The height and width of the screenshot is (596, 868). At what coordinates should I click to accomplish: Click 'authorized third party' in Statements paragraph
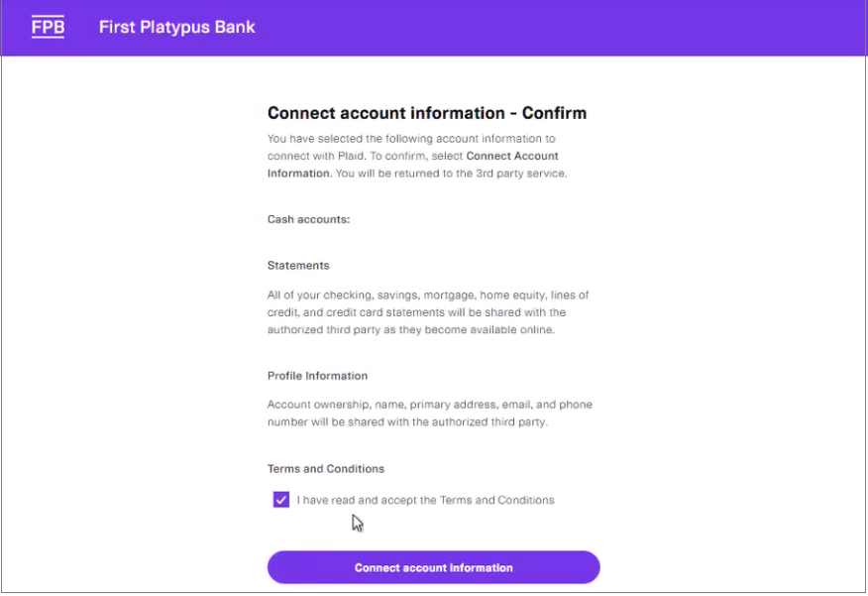tap(326, 329)
